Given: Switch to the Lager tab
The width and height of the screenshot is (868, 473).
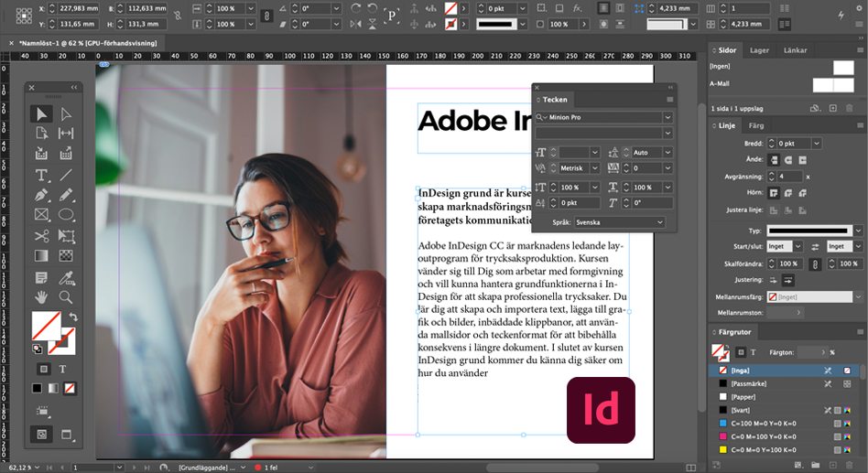Looking at the screenshot, I should [x=760, y=50].
